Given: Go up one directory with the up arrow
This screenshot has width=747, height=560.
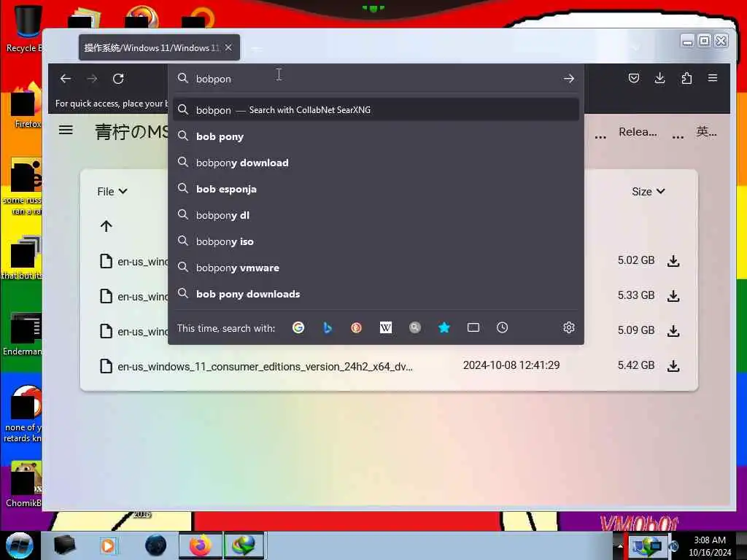Looking at the screenshot, I should click(107, 226).
